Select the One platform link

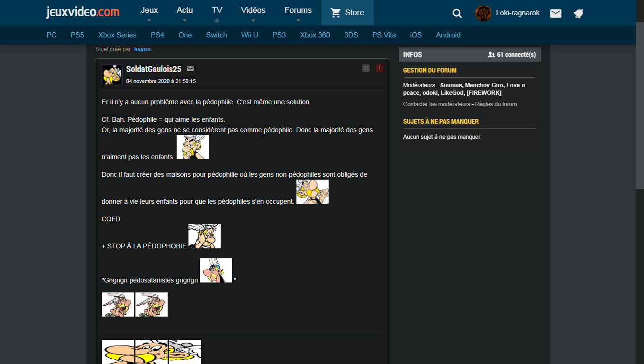(x=185, y=35)
